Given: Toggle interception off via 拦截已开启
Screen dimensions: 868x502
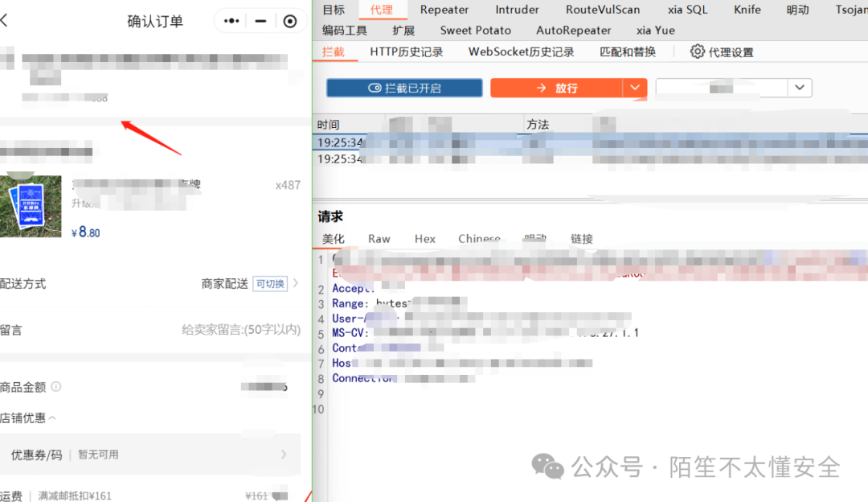Looking at the screenshot, I should [403, 88].
